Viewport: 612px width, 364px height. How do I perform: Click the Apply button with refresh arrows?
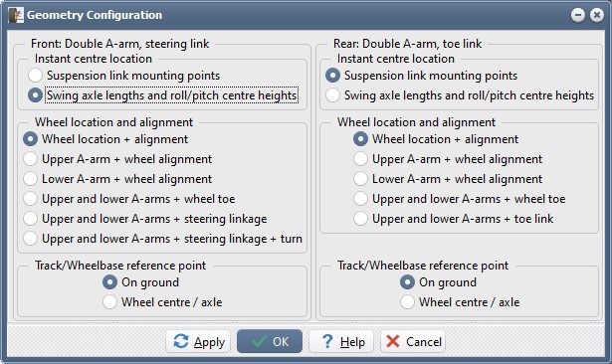pyautogui.click(x=198, y=342)
